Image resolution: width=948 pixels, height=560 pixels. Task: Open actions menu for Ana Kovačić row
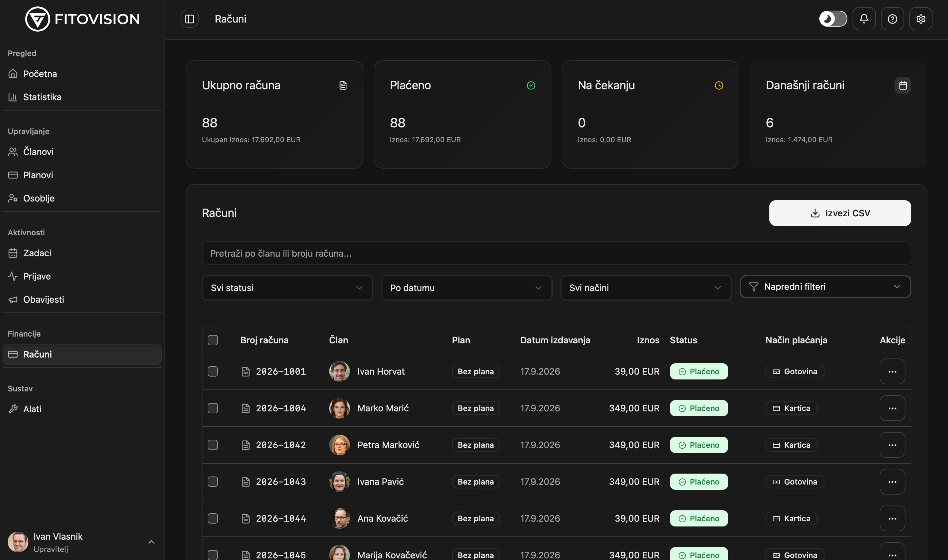pos(892,518)
